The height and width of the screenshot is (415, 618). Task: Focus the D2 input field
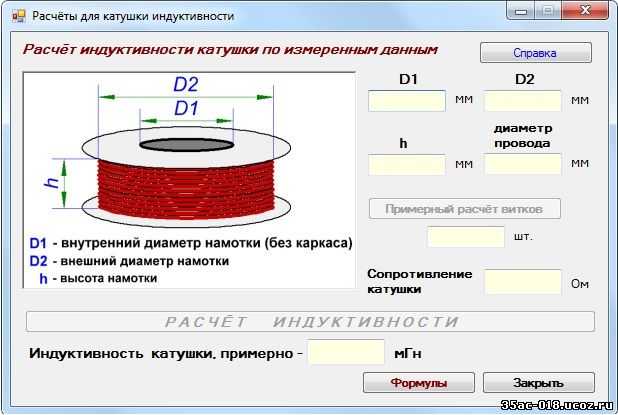pyautogui.click(x=523, y=101)
